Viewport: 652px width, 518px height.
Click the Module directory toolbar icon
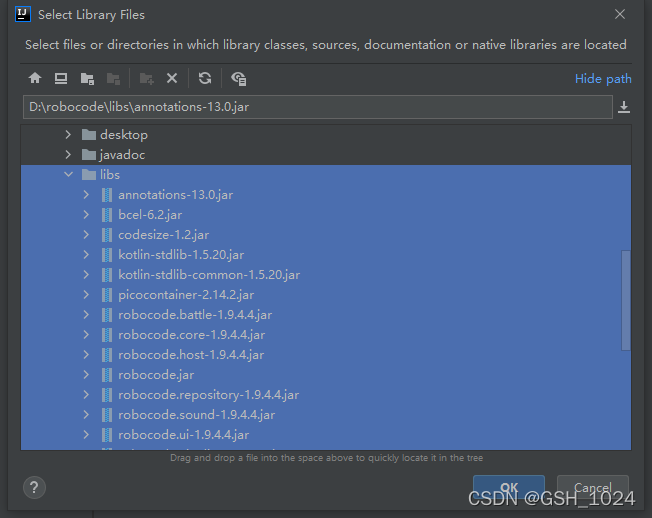(x=113, y=78)
